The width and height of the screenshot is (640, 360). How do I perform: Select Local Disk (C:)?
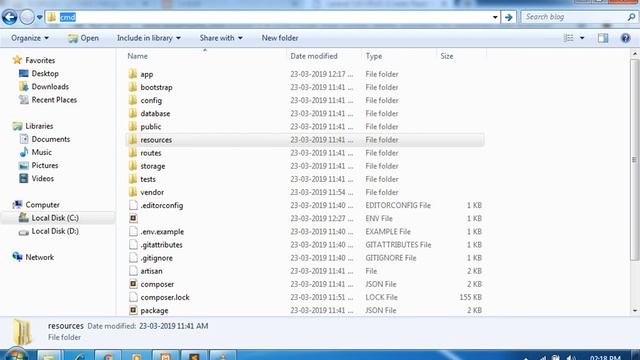coord(55,218)
